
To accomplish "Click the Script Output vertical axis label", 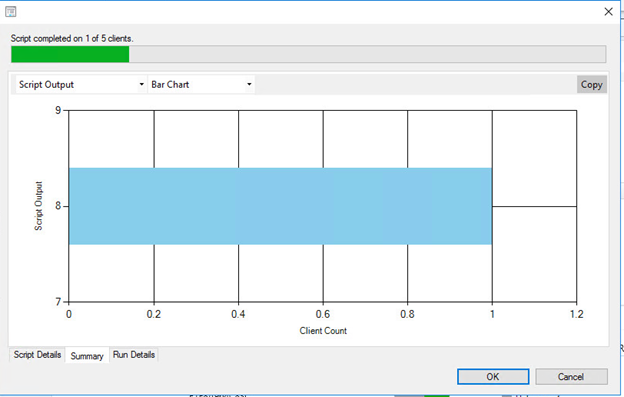I will pos(38,206).
